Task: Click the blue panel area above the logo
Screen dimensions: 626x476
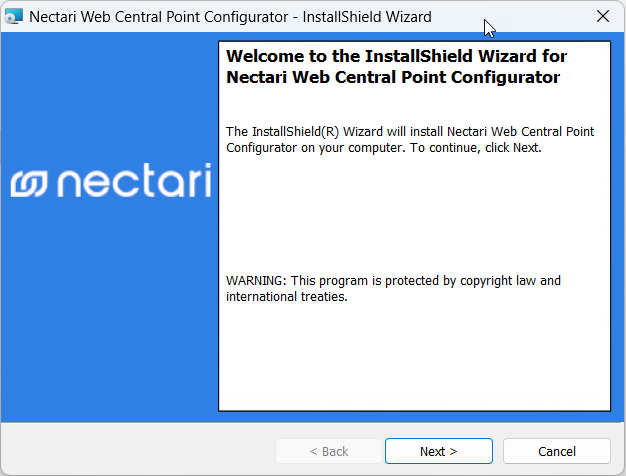Action: (x=108, y=90)
